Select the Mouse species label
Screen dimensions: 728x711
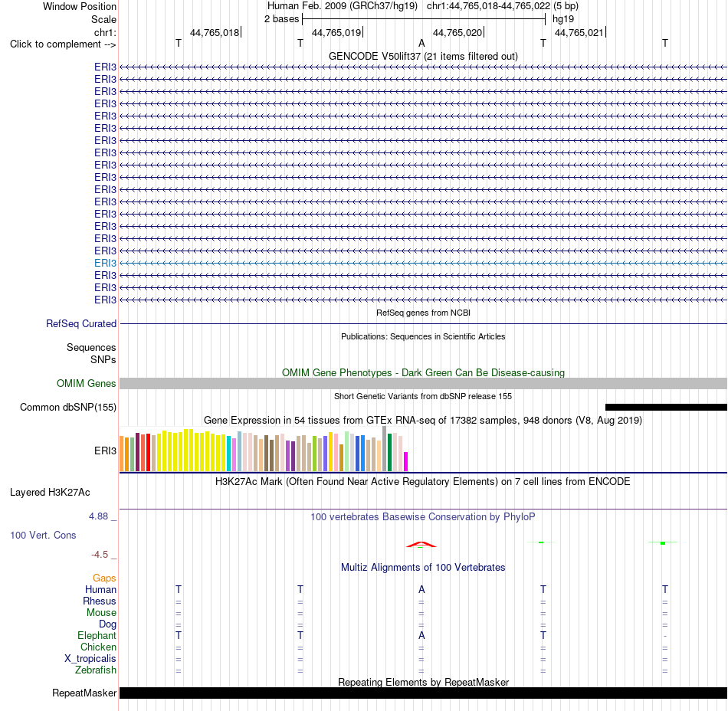click(101, 613)
